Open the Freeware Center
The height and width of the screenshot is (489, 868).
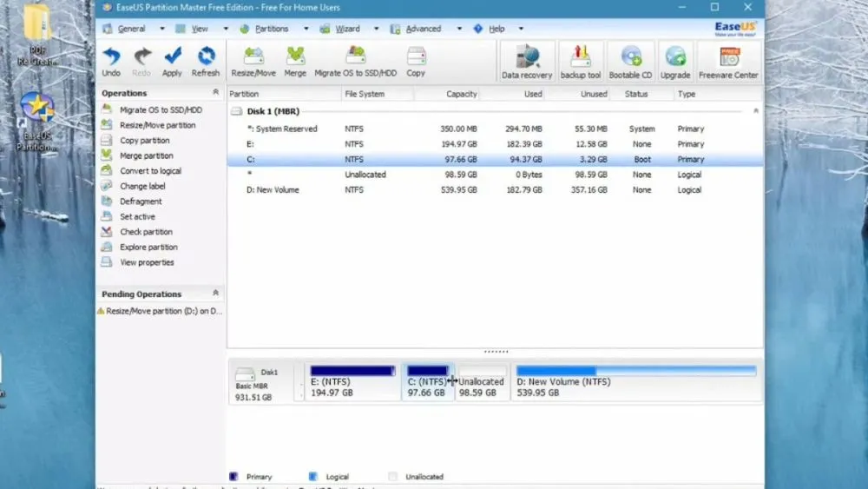tap(728, 61)
